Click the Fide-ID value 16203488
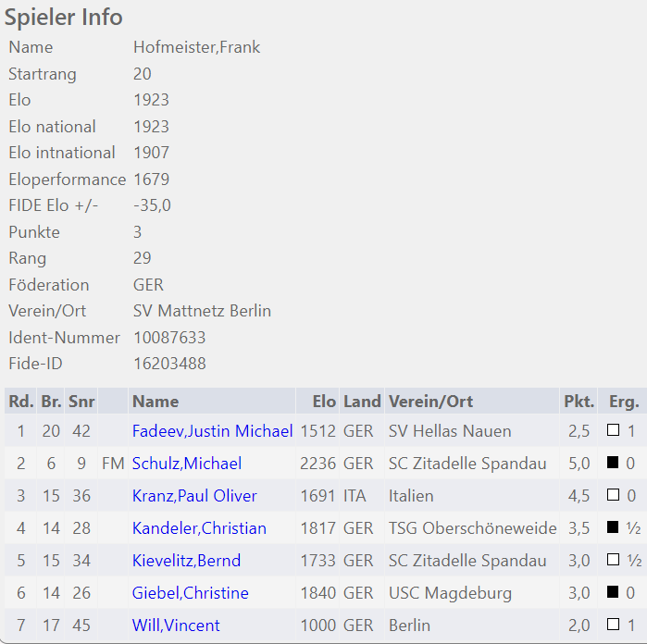This screenshot has height=644, width=647. 169,364
